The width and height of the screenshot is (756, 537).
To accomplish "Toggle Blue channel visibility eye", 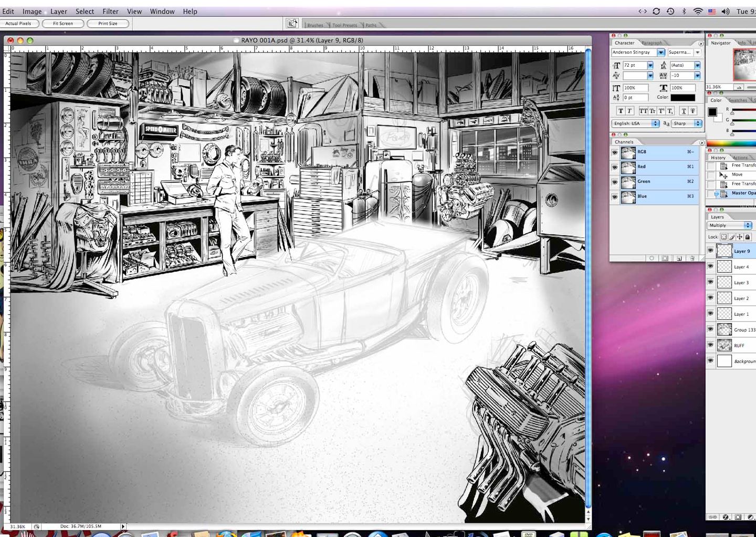I will 615,197.
